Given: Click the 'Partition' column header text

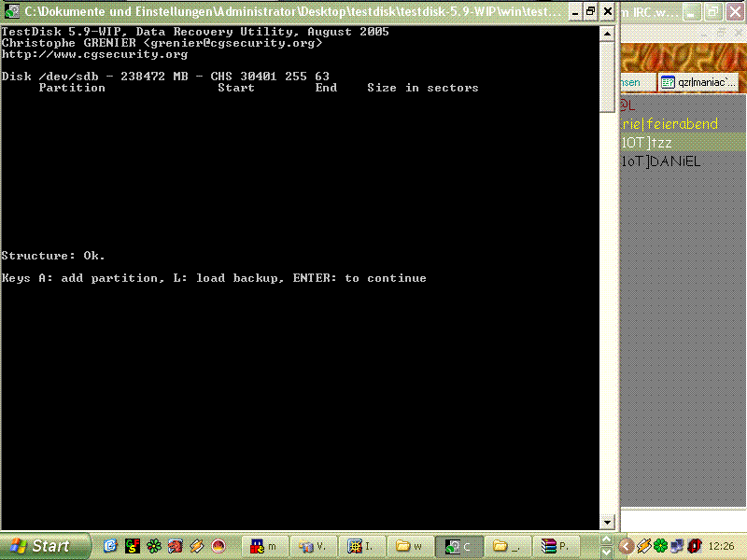Looking at the screenshot, I should [x=72, y=88].
